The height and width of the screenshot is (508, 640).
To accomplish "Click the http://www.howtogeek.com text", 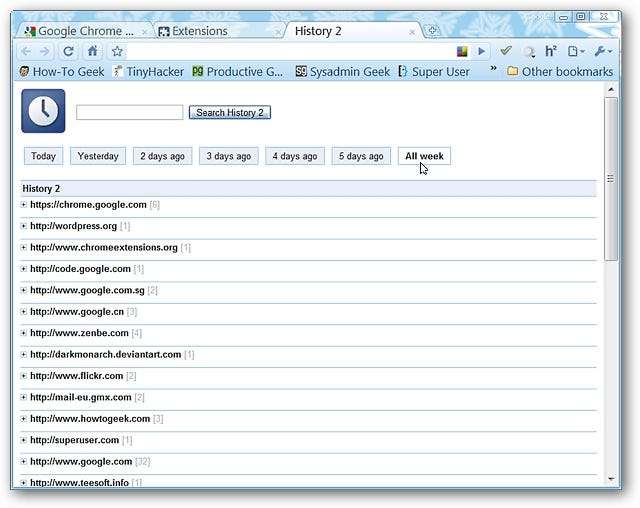I will (x=90, y=419).
